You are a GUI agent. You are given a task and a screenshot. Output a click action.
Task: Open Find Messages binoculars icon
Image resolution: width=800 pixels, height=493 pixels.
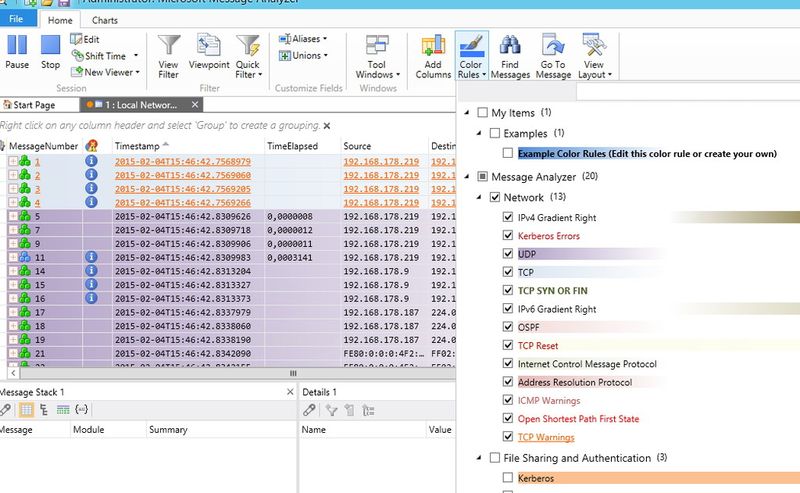click(x=510, y=45)
